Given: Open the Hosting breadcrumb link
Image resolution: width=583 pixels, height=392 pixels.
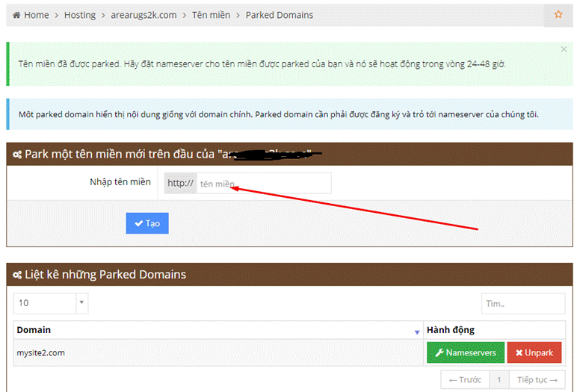Looking at the screenshot, I should (80, 15).
